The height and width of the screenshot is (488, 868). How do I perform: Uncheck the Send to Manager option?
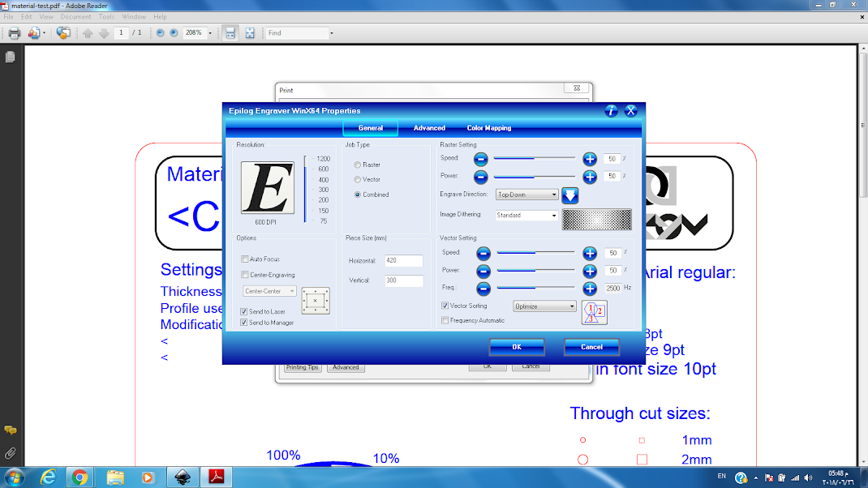click(x=243, y=323)
